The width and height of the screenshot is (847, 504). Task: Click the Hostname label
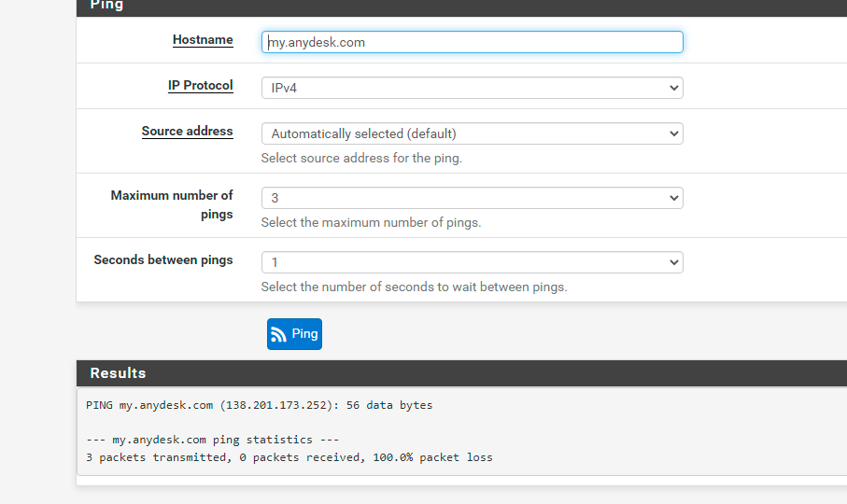coord(203,40)
